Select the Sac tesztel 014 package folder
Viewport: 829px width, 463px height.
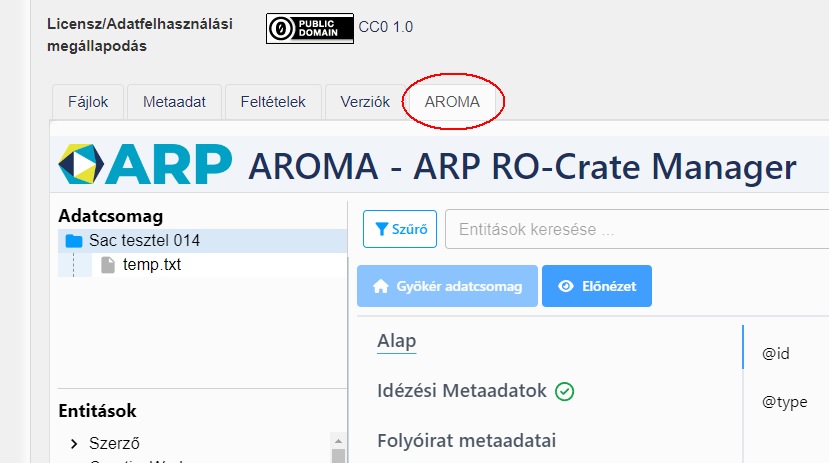pos(202,241)
